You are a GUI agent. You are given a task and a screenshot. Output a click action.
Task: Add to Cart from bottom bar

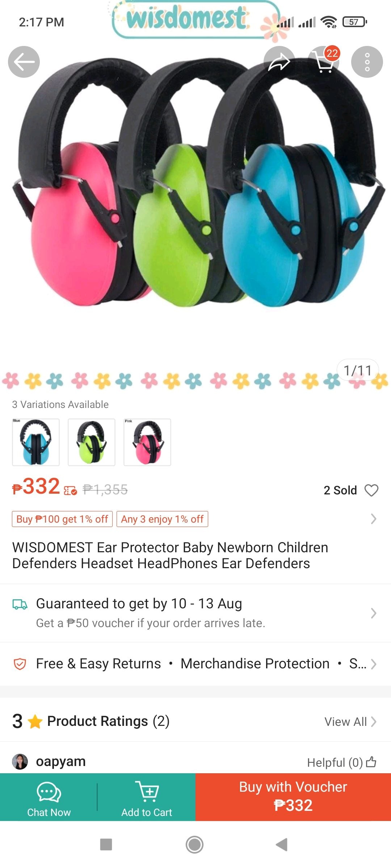pyautogui.click(x=147, y=797)
